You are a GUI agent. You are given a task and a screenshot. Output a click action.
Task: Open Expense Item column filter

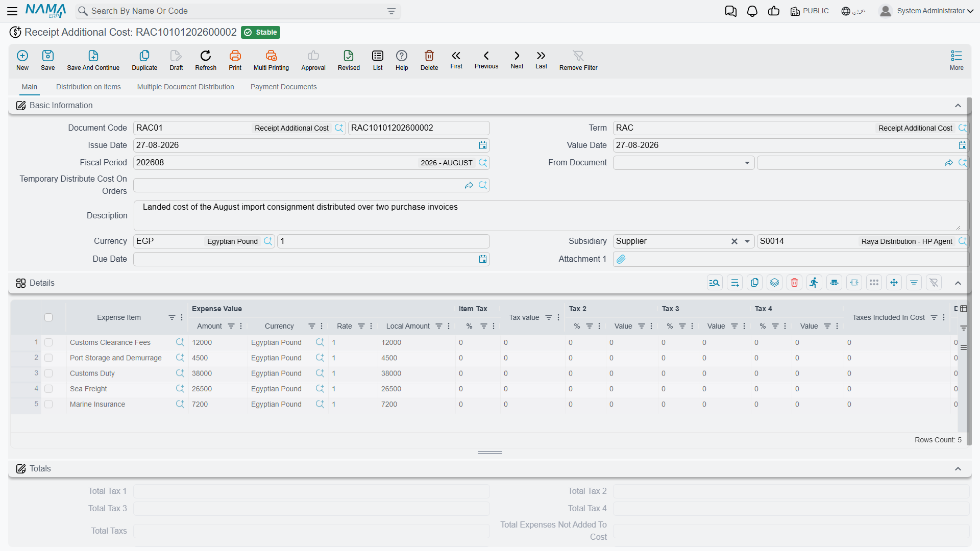click(172, 317)
